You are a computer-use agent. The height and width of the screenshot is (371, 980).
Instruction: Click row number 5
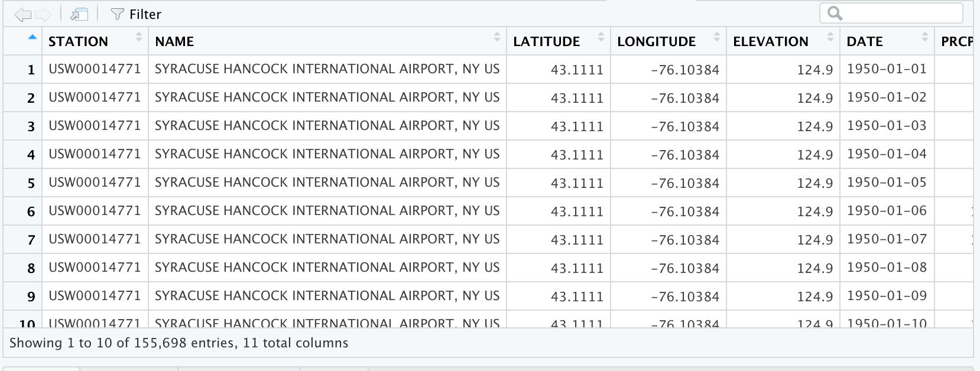coord(31,183)
